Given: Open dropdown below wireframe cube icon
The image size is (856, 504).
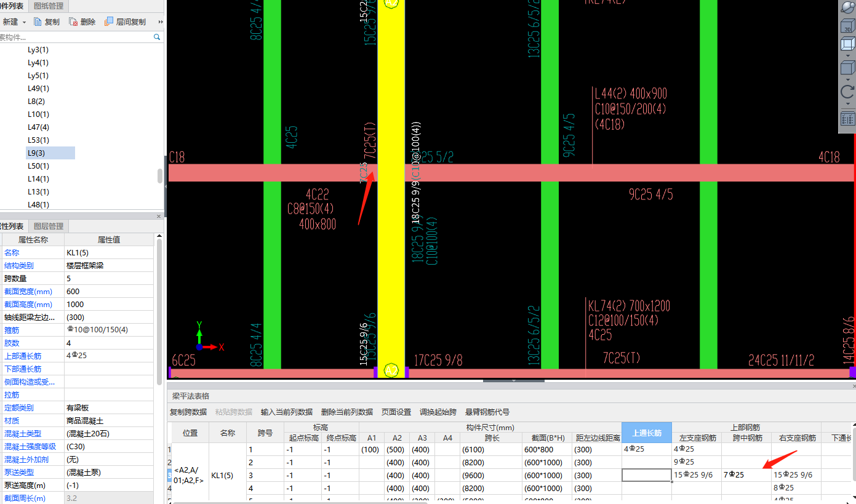Looking at the screenshot, I should click(847, 55).
